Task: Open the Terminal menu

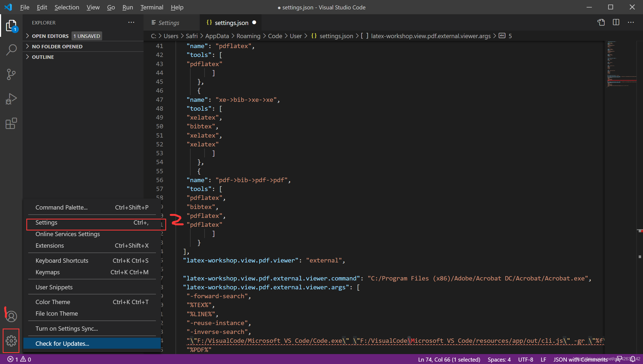Action: click(x=152, y=7)
